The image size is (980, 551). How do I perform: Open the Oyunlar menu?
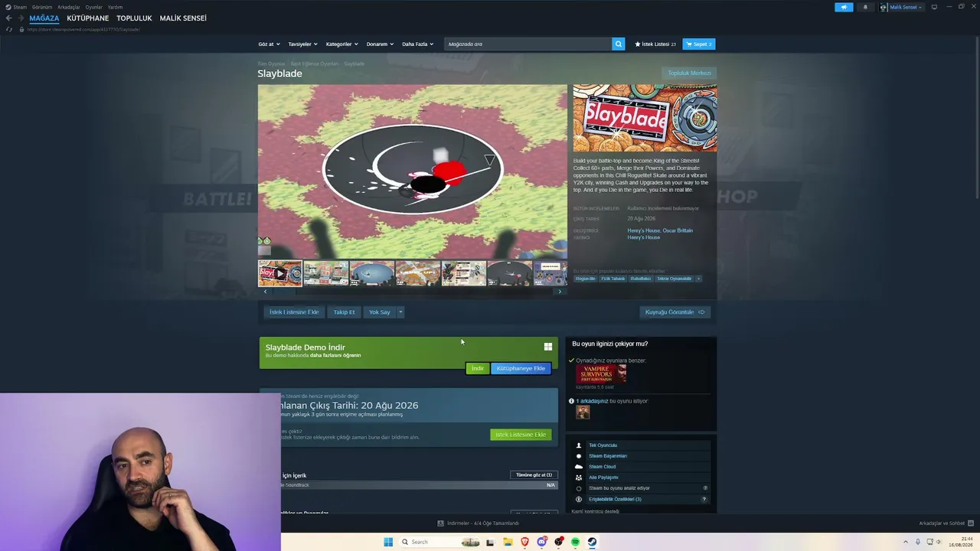94,7
